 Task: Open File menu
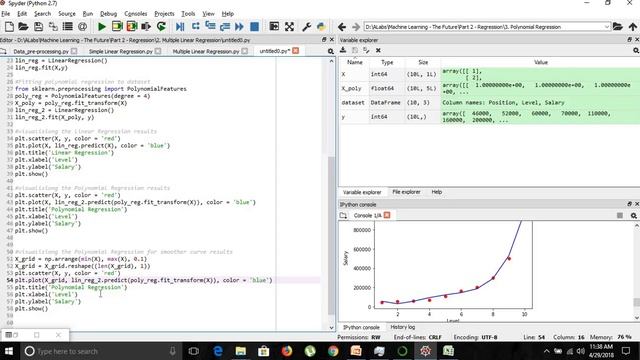6,13
